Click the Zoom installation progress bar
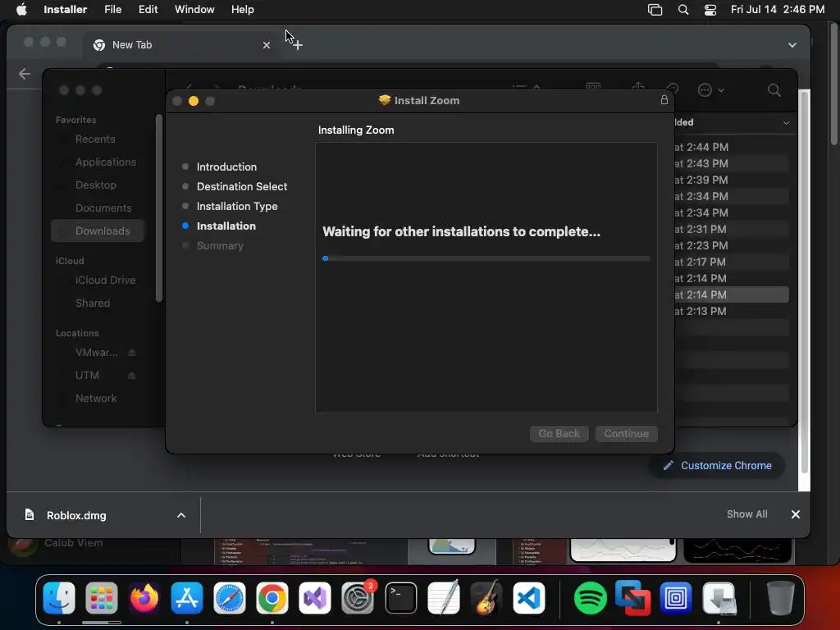Viewport: 840px width, 630px height. [x=486, y=258]
